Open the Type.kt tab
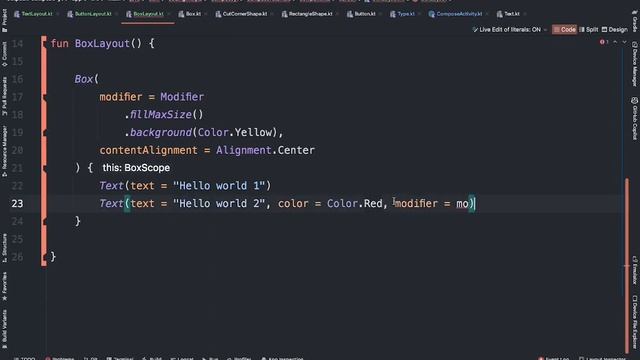This screenshot has width=640, height=360. (x=406, y=14)
